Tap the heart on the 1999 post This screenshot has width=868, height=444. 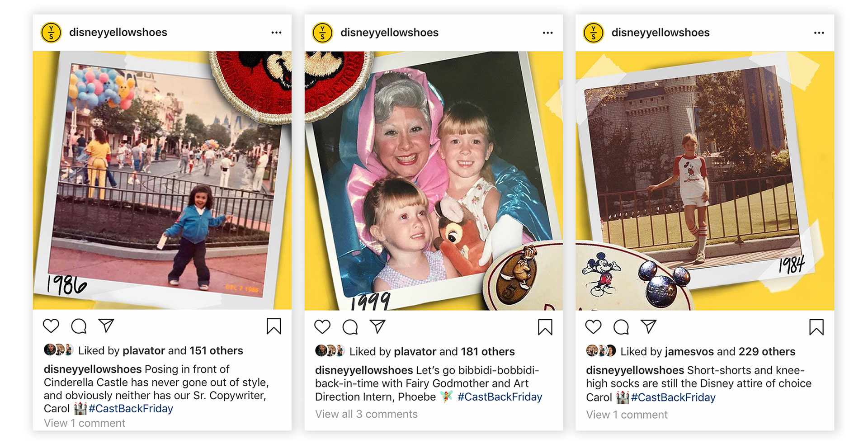[322, 327]
